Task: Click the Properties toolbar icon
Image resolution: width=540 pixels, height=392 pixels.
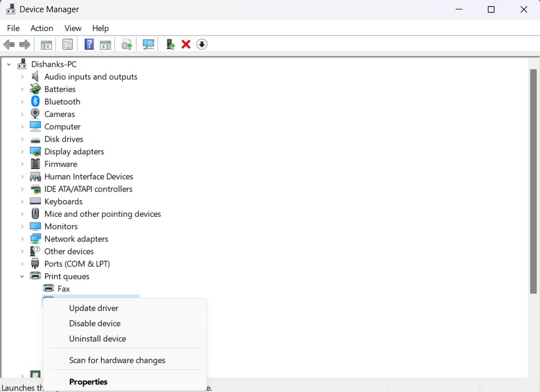Action: (x=67, y=44)
